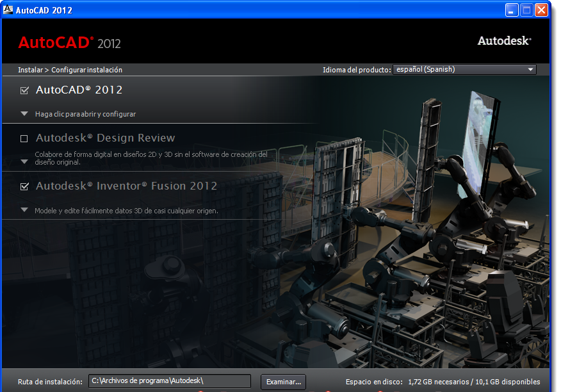561x392 pixels.
Task: Click the Autodesk logo at top right
Action: [503, 40]
